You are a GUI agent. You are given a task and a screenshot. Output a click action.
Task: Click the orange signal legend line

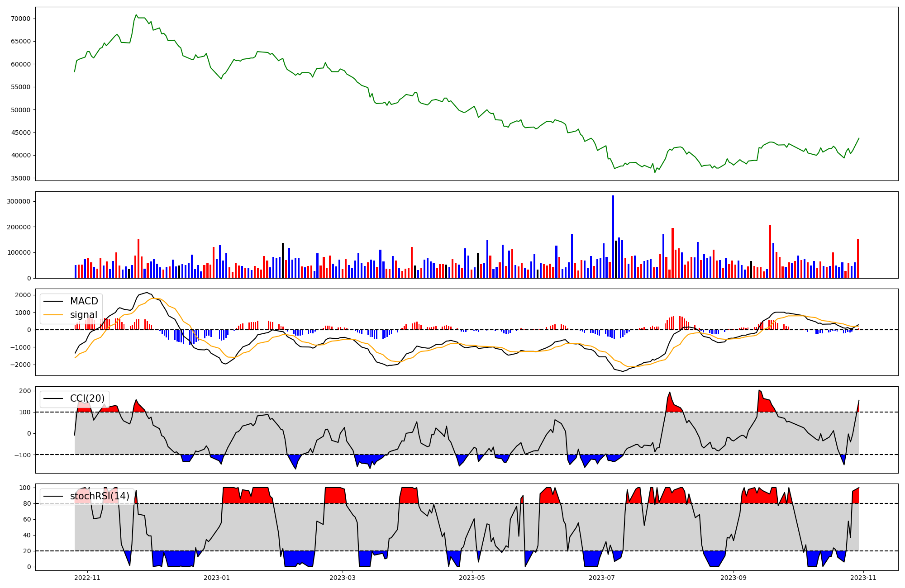pyautogui.click(x=53, y=315)
